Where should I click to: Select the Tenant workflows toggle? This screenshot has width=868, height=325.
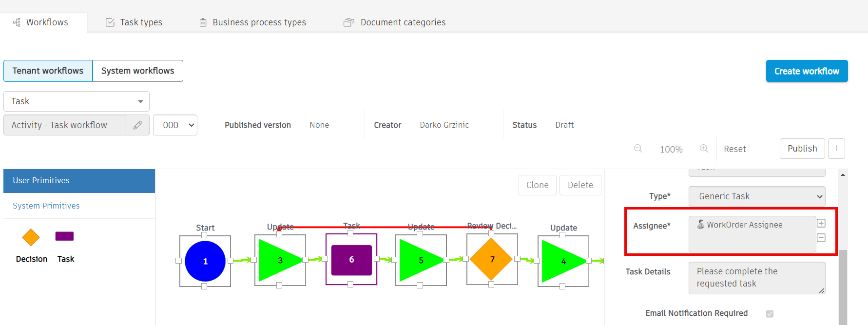click(48, 71)
